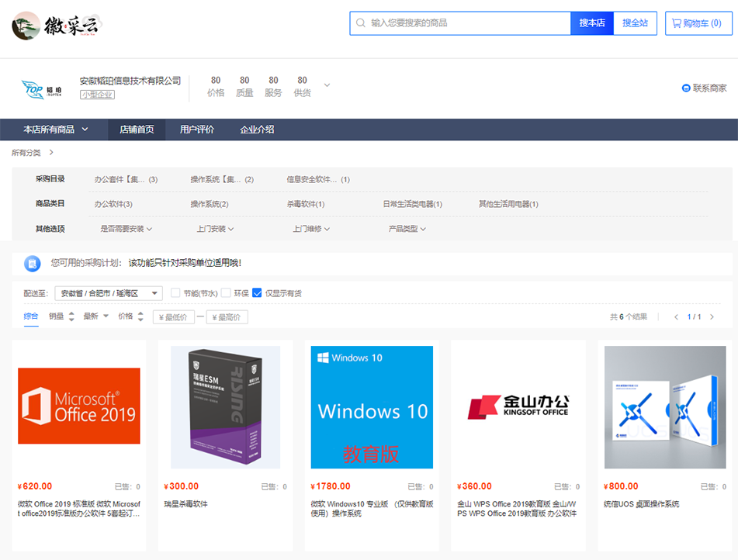Click 联系商家 link
738x560 pixels.
(705, 88)
